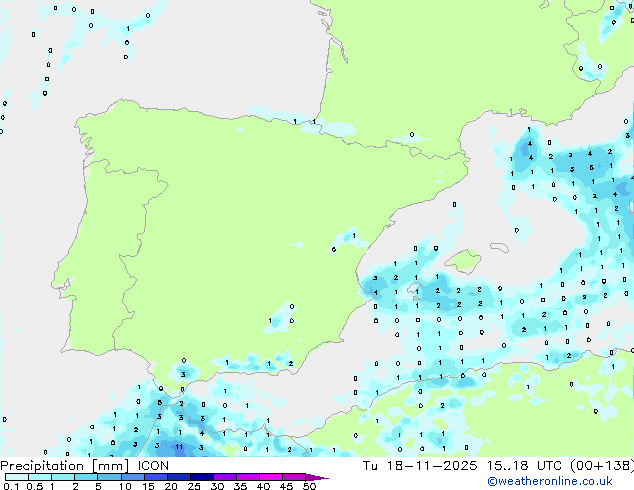
Task: Click the 0.1–0.5 mm lightest cyan legend swatch
Action: (17, 477)
